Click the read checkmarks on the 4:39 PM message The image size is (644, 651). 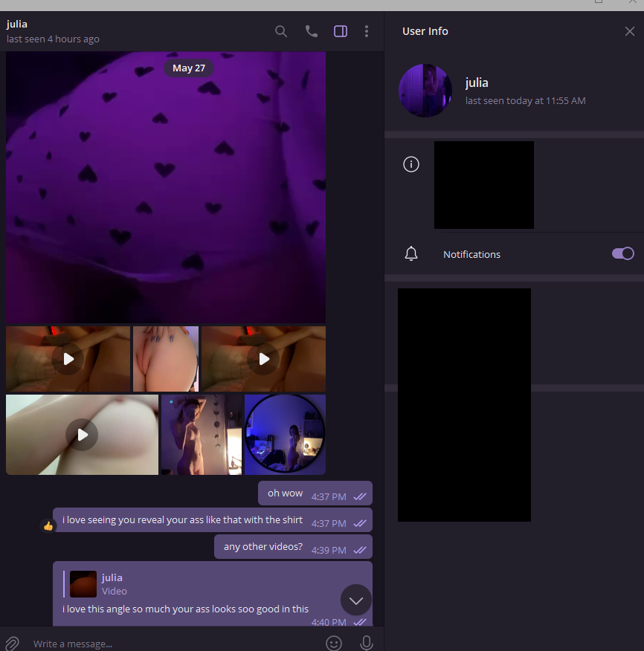coord(360,550)
